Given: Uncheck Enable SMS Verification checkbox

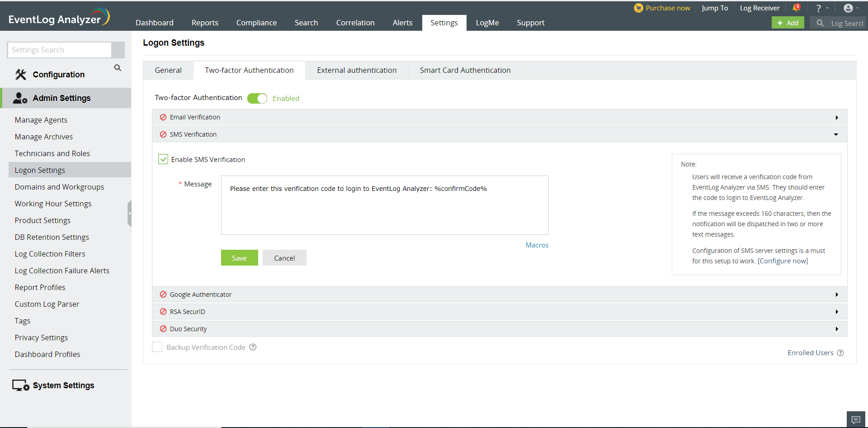Looking at the screenshot, I should tap(163, 159).
